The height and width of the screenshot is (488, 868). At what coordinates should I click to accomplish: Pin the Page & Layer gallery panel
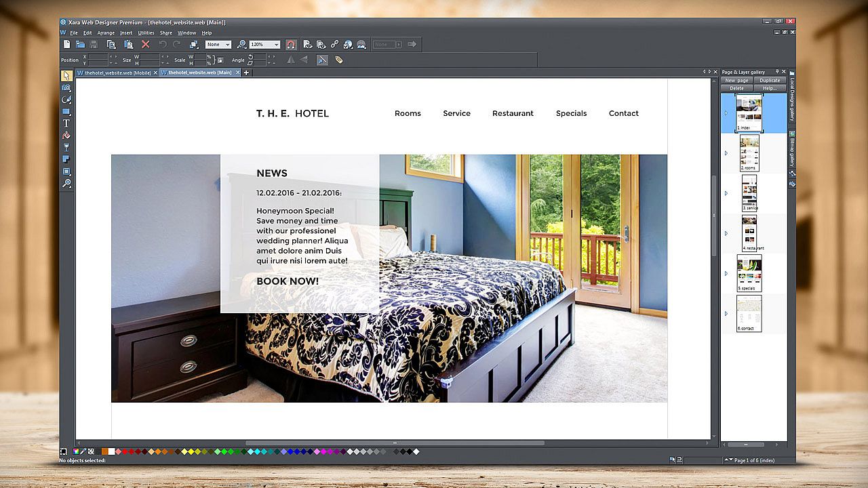tap(777, 71)
